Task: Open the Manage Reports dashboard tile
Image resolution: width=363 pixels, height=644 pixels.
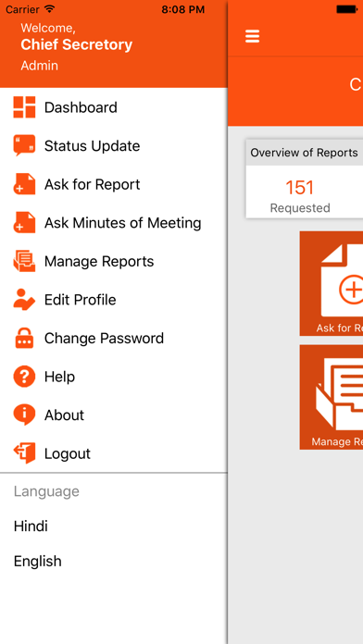Action: point(332,397)
